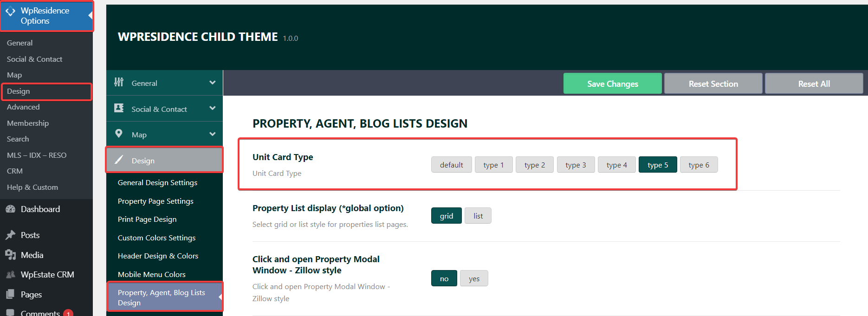
Task: Select unit card type 4
Action: (x=617, y=165)
